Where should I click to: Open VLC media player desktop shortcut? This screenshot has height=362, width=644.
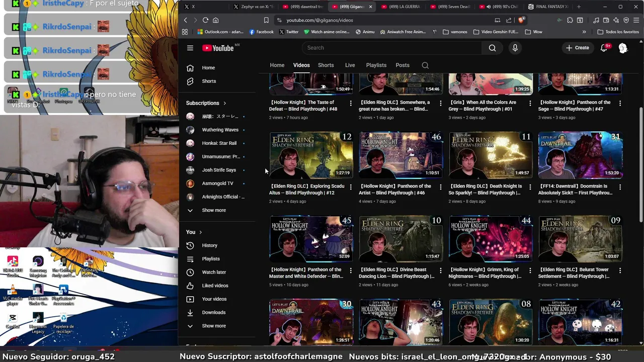coord(13,295)
